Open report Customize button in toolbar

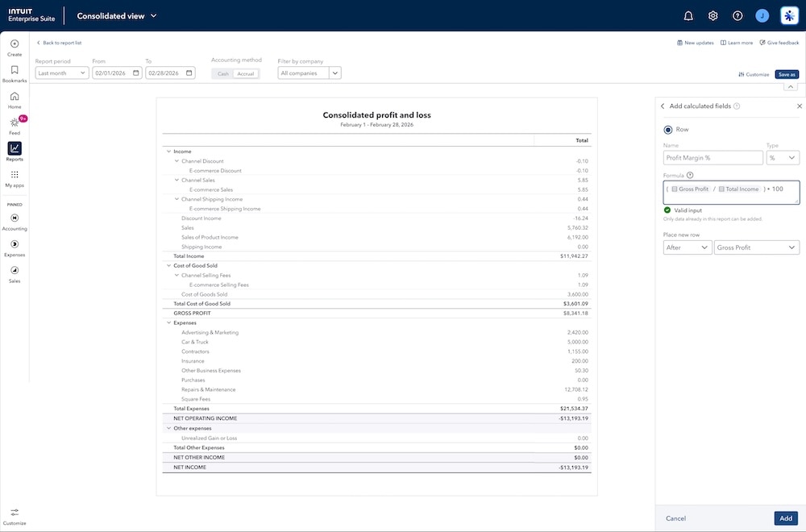(x=754, y=74)
